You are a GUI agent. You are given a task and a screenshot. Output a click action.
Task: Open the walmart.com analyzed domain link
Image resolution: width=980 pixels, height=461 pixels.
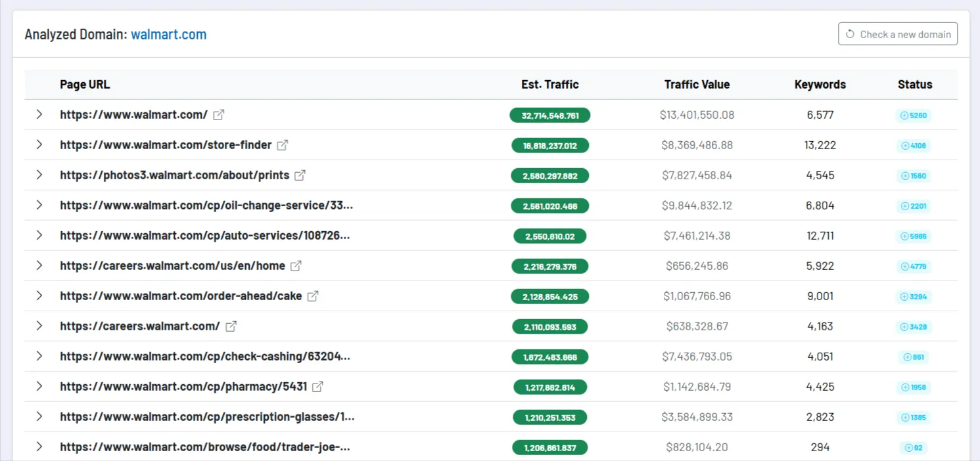click(169, 34)
